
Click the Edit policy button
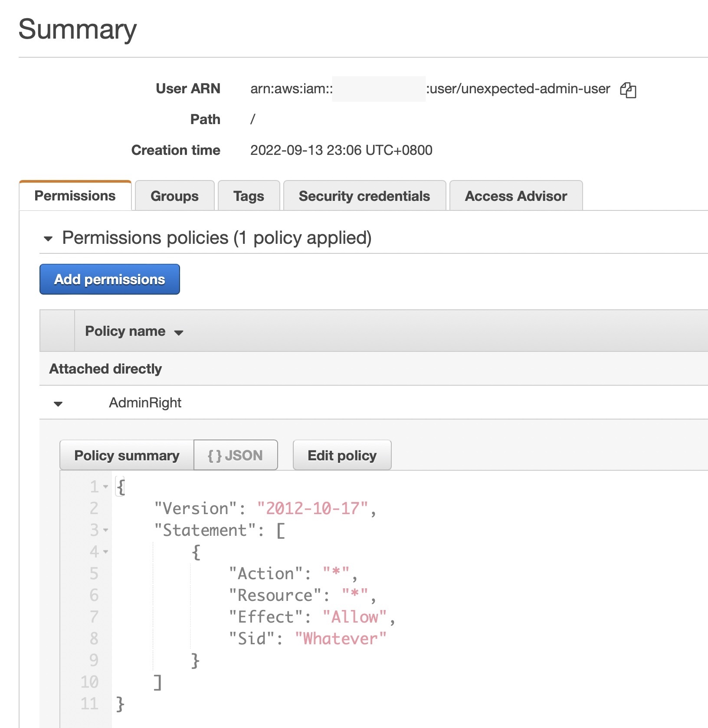[x=342, y=455]
